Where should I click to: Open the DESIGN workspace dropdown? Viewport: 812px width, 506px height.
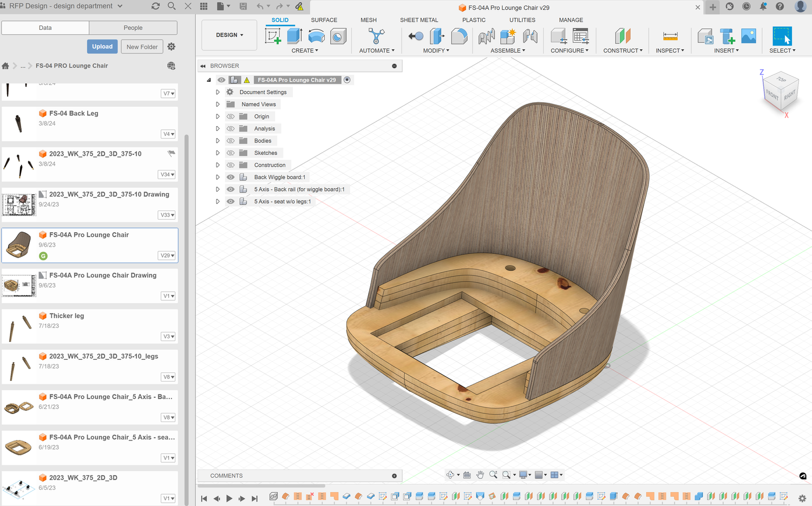229,35
